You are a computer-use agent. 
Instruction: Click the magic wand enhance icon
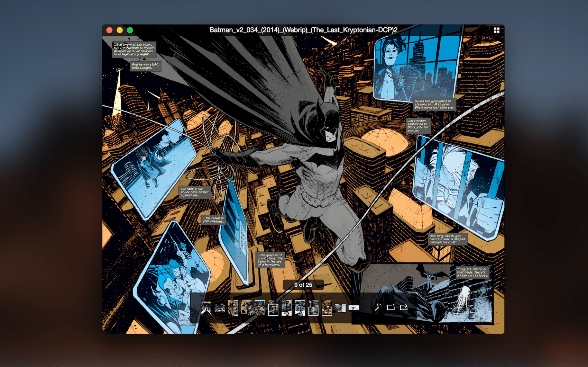pyautogui.click(x=378, y=307)
